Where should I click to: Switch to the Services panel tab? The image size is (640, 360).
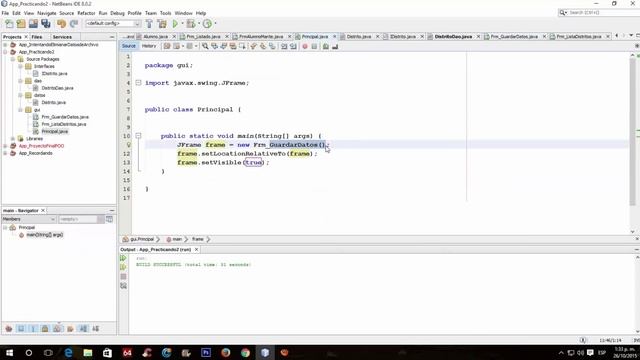pos(62,37)
